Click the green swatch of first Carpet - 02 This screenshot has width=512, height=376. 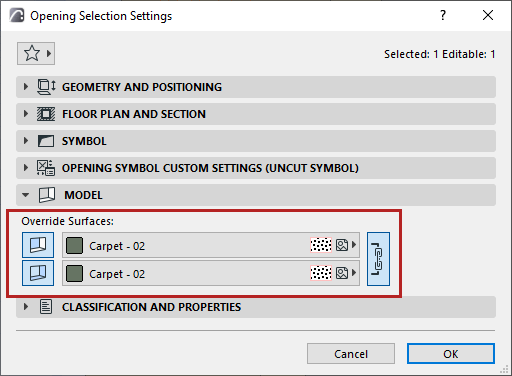(75, 246)
